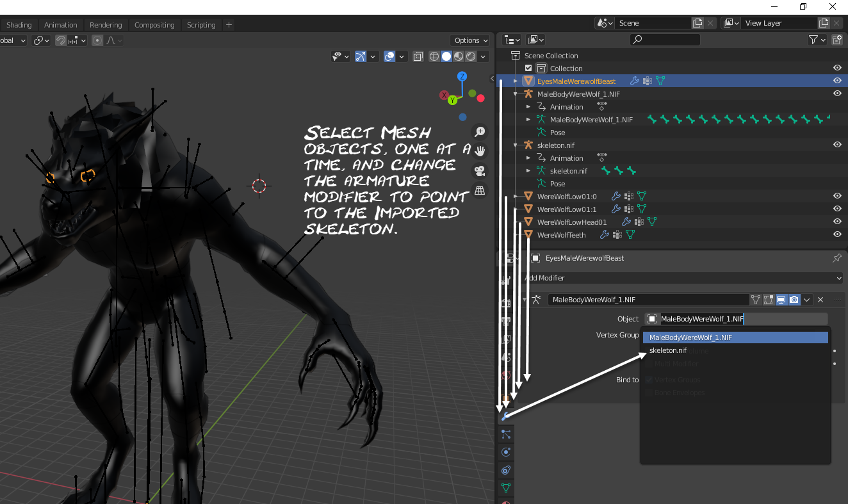
Task: Click the new collection icon in outliner
Action: click(x=836, y=40)
